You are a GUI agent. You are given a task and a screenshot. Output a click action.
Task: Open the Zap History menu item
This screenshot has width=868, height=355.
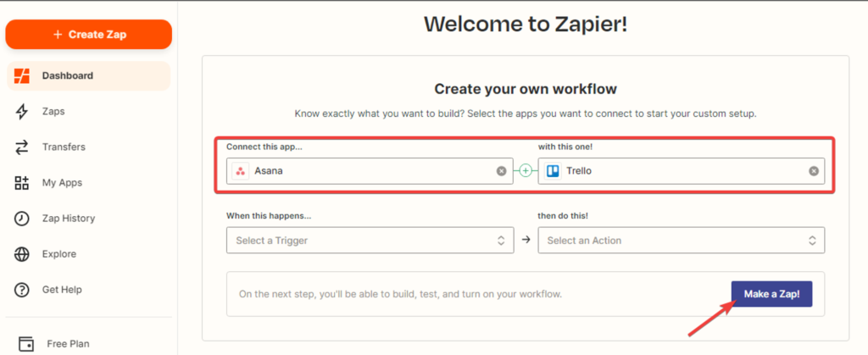[x=68, y=219]
